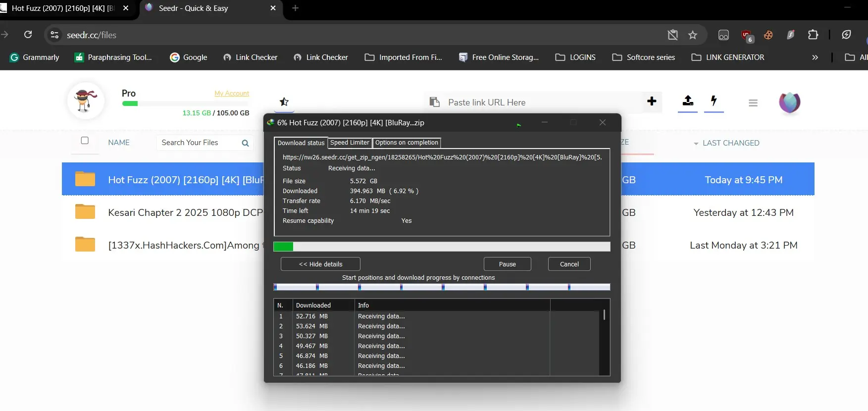Open the Hot Fuzz (2007) folder row
The image size is (868, 411).
438,179
